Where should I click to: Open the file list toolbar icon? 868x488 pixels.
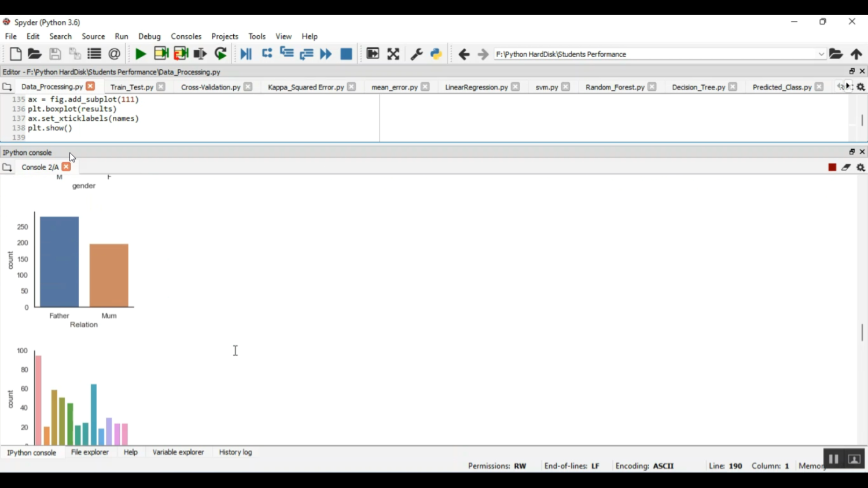tap(94, 54)
